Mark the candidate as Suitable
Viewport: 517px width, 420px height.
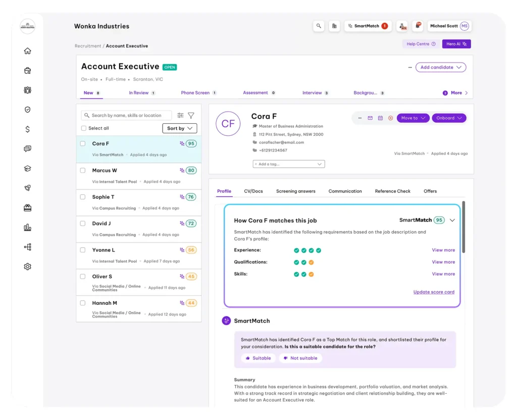click(x=258, y=357)
